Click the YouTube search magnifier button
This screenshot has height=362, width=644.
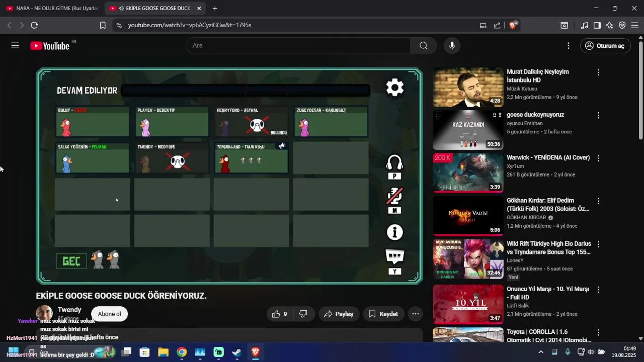(x=424, y=46)
